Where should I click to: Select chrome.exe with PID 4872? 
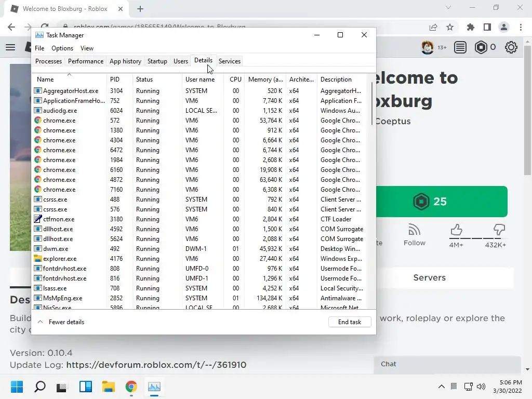click(x=200, y=179)
